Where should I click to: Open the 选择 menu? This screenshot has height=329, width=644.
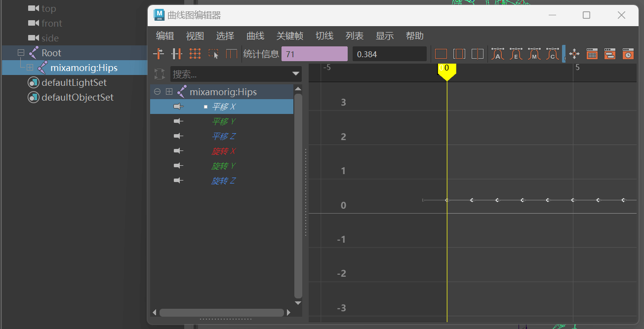(225, 36)
